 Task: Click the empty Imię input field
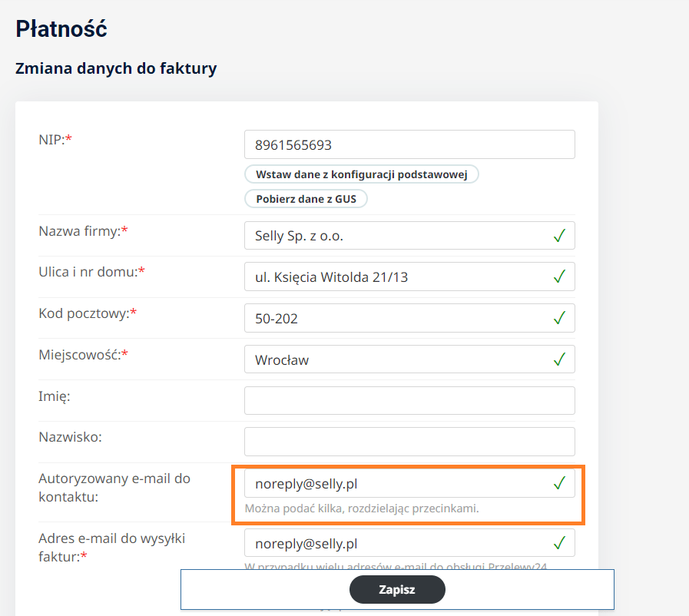pyautogui.click(x=409, y=400)
